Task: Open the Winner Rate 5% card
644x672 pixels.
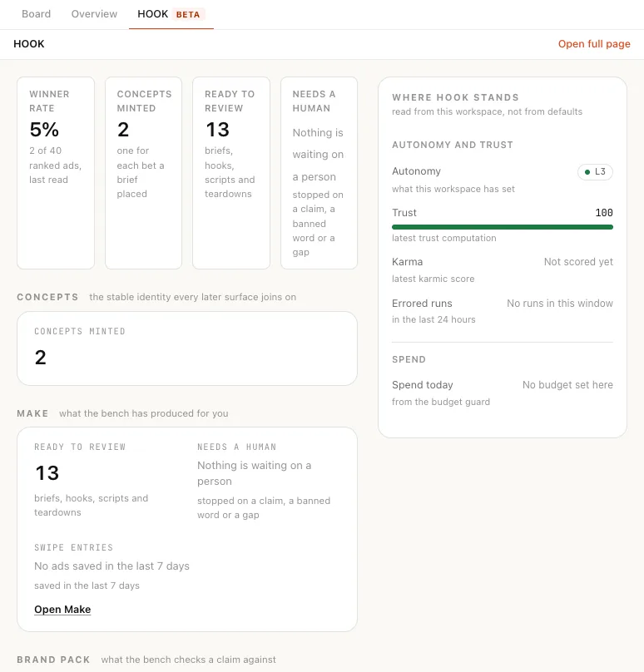Action: (x=56, y=173)
